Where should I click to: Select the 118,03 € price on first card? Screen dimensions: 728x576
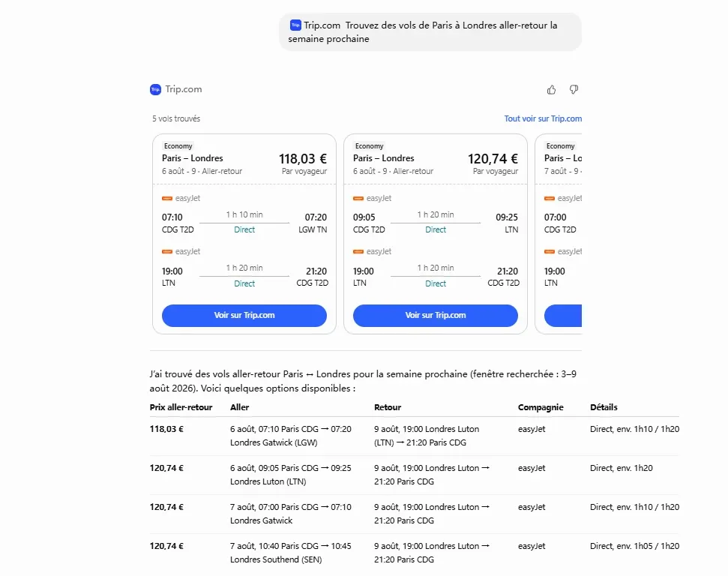(303, 159)
